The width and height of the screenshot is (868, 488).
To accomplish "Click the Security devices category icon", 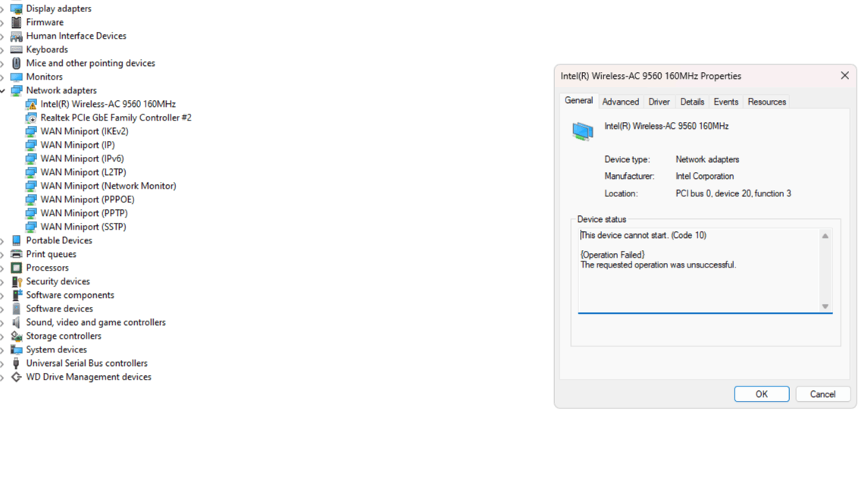I will click(17, 282).
